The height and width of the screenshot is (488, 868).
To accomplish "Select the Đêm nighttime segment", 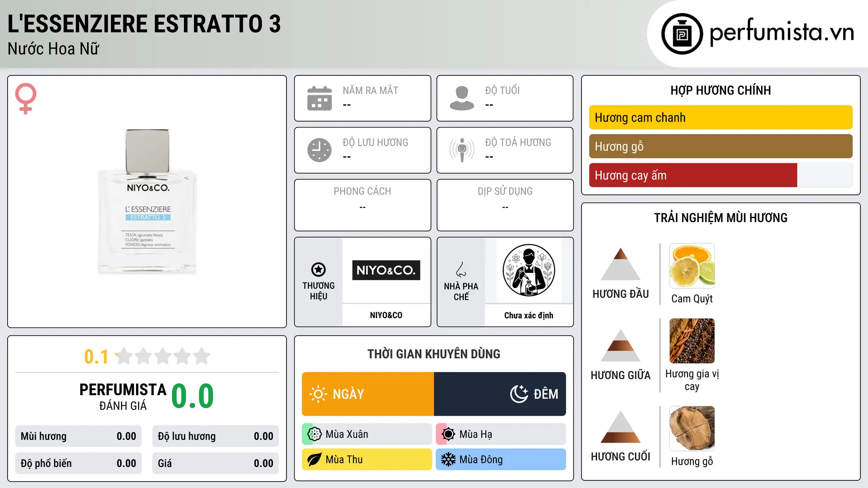I will pyautogui.click(x=500, y=394).
